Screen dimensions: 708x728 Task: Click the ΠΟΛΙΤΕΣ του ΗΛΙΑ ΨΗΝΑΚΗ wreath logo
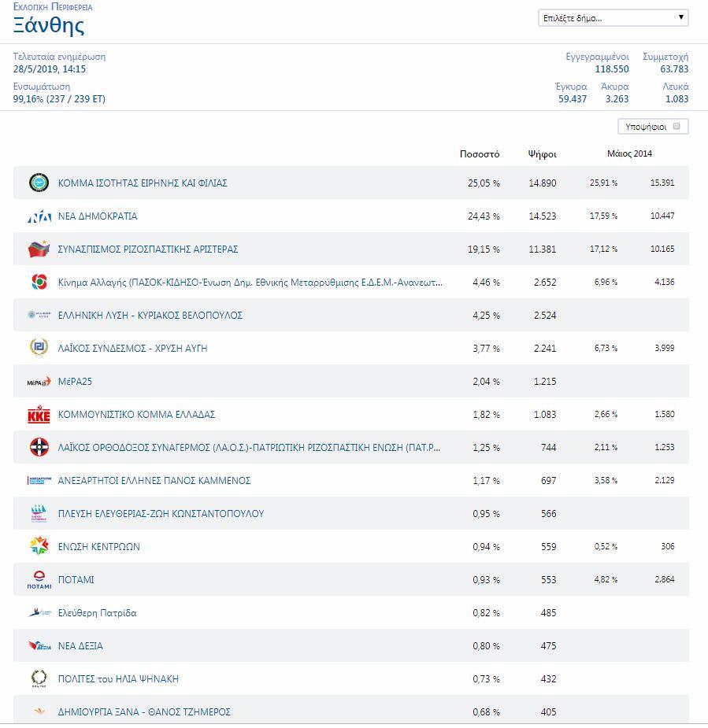(39, 678)
